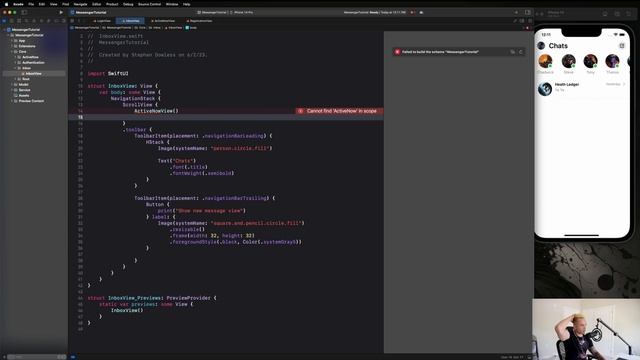The height and width of the screenshot is (360, 640).
Task: Expand the Extensions folder
Action: [x=12, y=46]
